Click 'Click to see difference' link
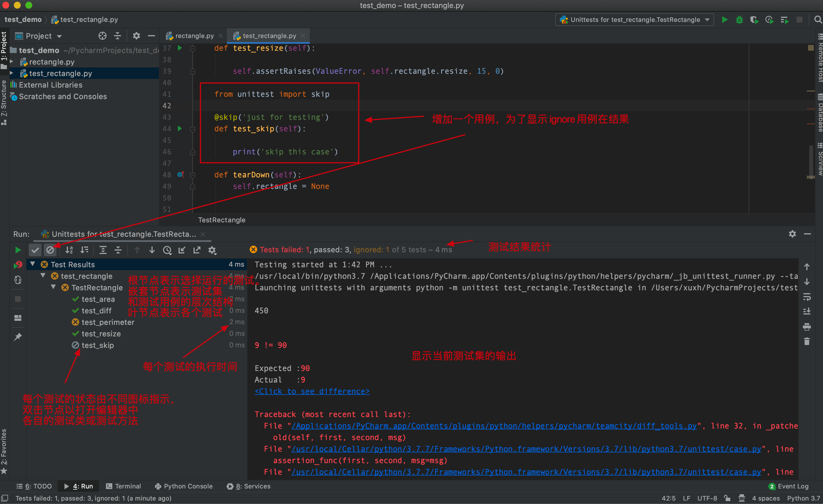Image resolution: width=823 pixels, height=504 pixels. (x=312, y=391)
